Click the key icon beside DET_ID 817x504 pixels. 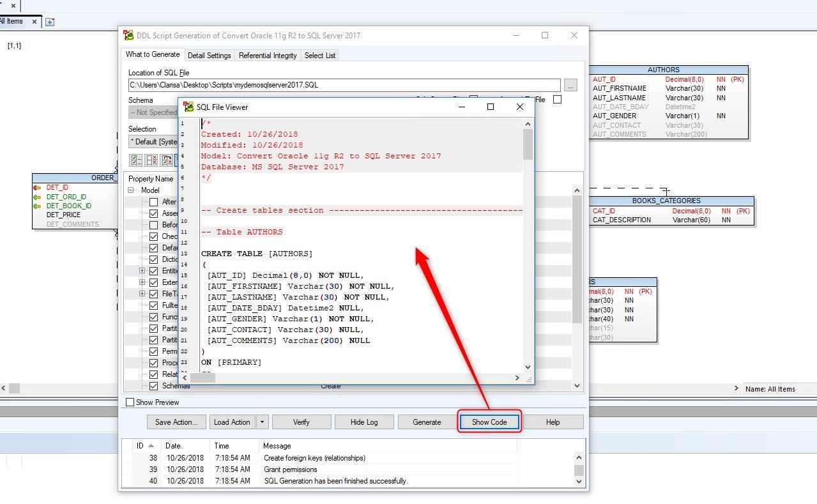(x=37, y=188)
